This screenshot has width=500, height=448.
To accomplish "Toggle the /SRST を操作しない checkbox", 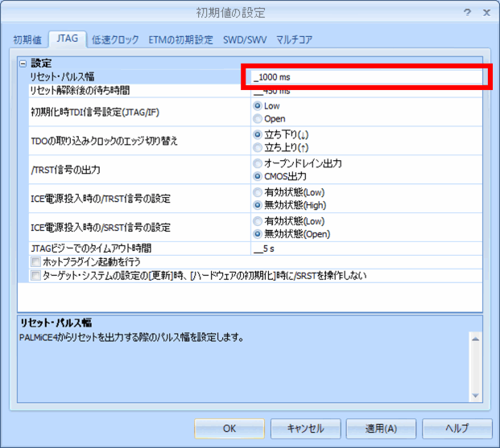I will click(x=35, y=275).
